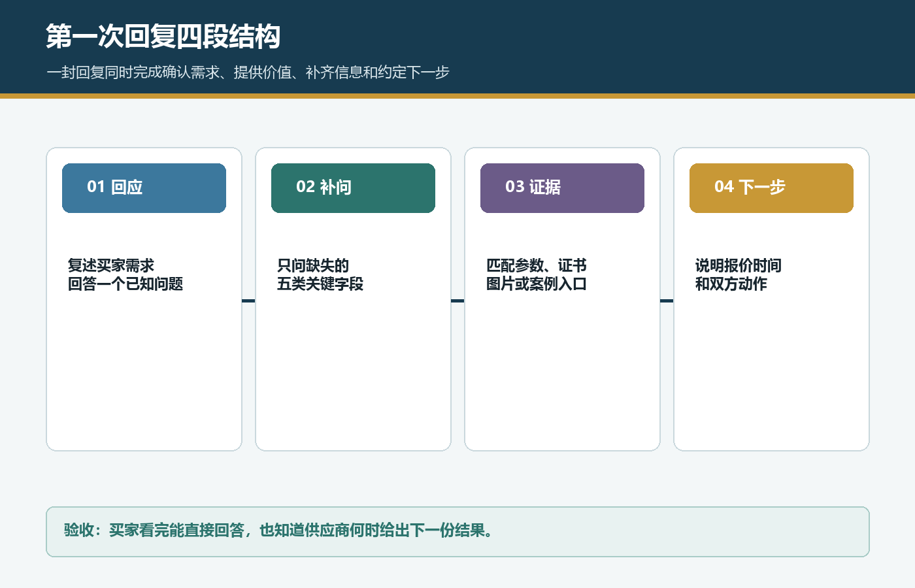Click the purple 03 证据 header
This screenshot has width=915, height=588.
tap(562, 188)
